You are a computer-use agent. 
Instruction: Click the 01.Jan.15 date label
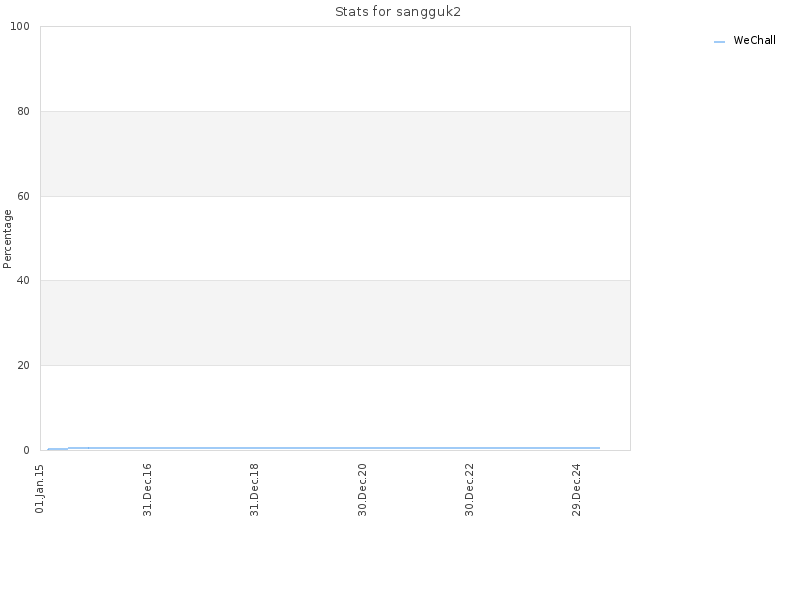(x=40, y=489)
